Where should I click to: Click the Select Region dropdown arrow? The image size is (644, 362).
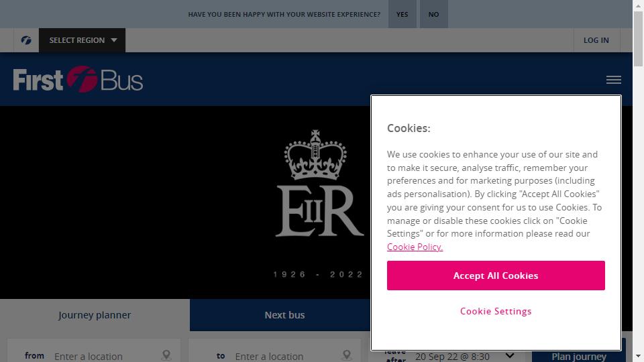pos(114,40)
